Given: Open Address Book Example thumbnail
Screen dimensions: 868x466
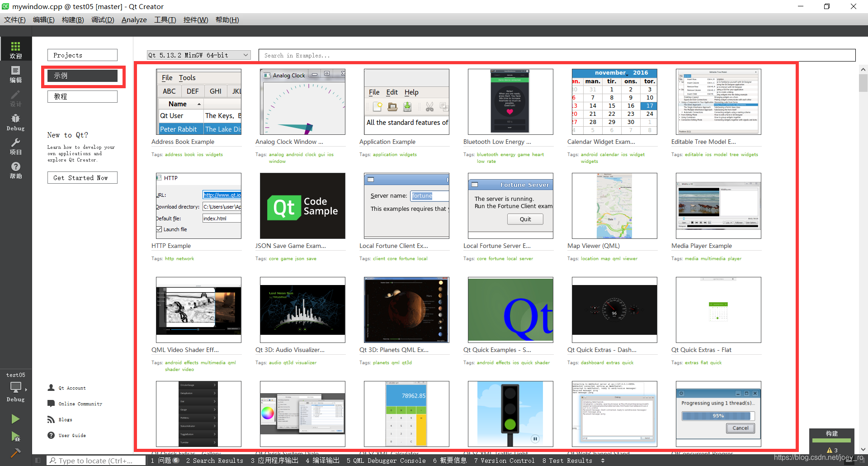Looking at the screenshot, I should click(198, 102).
